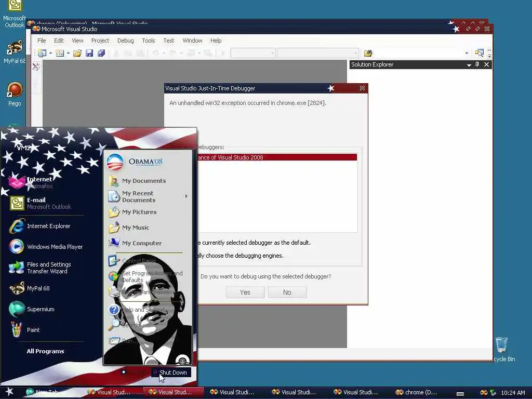Expand All Programs in the Start menu
This screenshot has width=532, height=399.
[x=46, y=351]
